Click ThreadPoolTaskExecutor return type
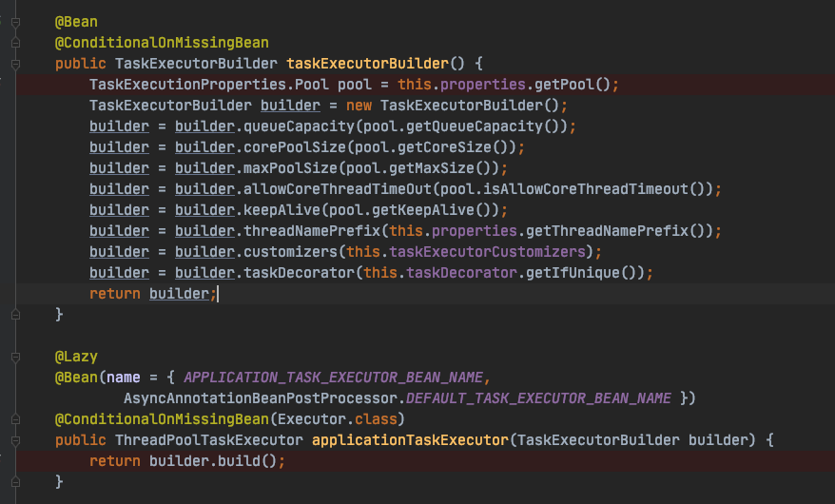The width and height of the screenshot is (835, 504). (x=209, y=440)
